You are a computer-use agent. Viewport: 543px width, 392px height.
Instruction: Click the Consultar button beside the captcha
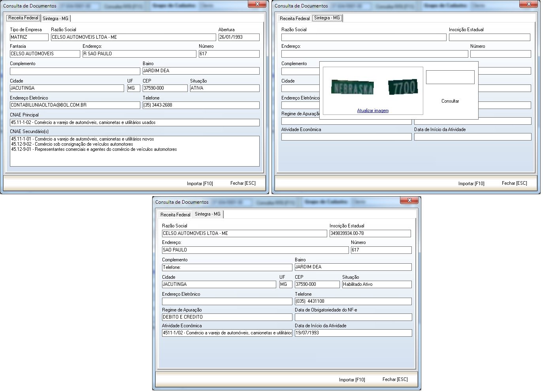click(450, 101)
